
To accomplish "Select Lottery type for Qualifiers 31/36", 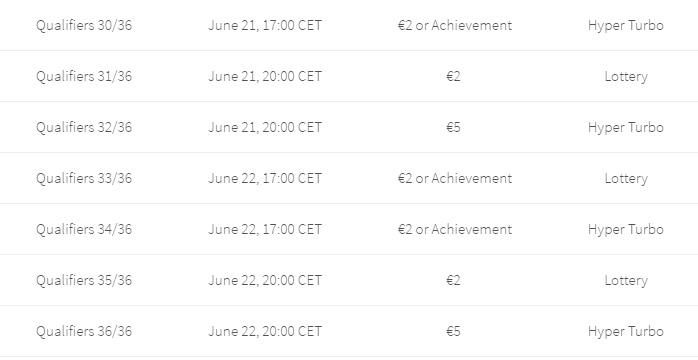I will 626,77.
